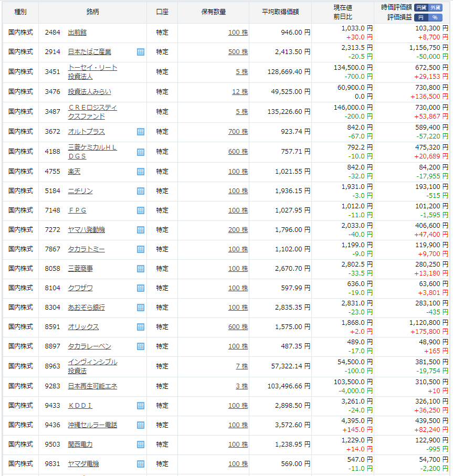Open the 沖縄セルラー電話 link
Screen dimensions: 453x476
(x=92, y=425)
